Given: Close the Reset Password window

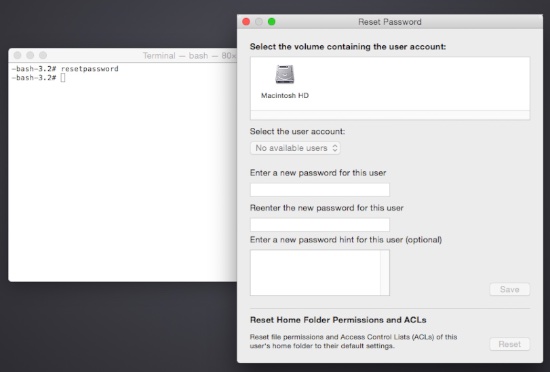Looking at the screenshot, I should [246, 22].
